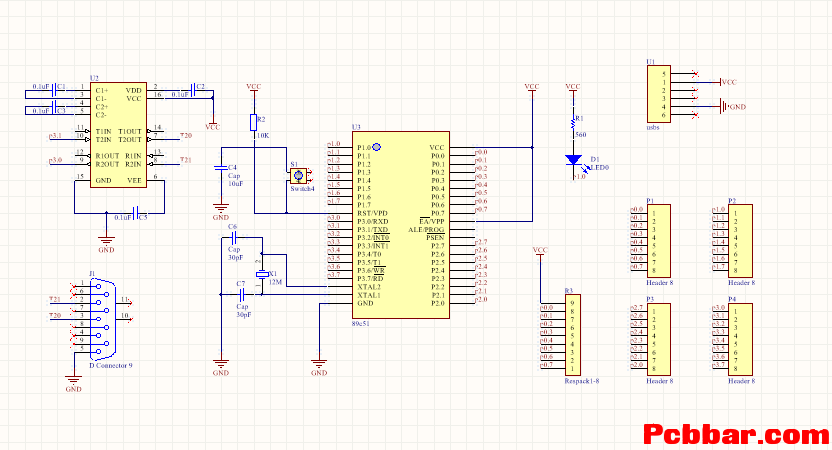Screen dimensions: 832x450
Task: Click the T1IN pin label on U2
Action: tap(103, 132)
